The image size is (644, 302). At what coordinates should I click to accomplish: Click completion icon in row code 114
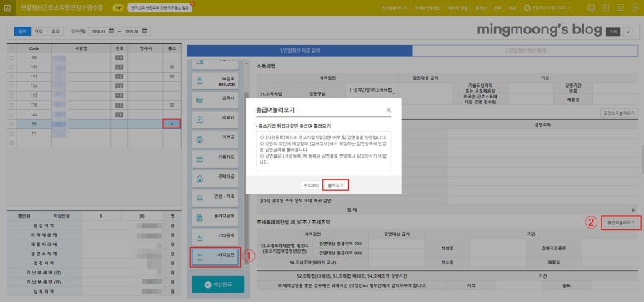pos(119,86)
